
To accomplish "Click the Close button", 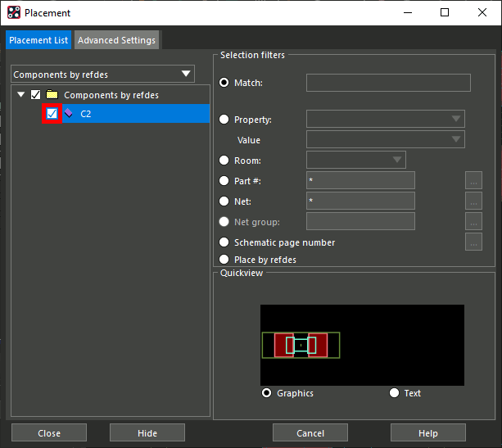I will click(x=49, y=433).
